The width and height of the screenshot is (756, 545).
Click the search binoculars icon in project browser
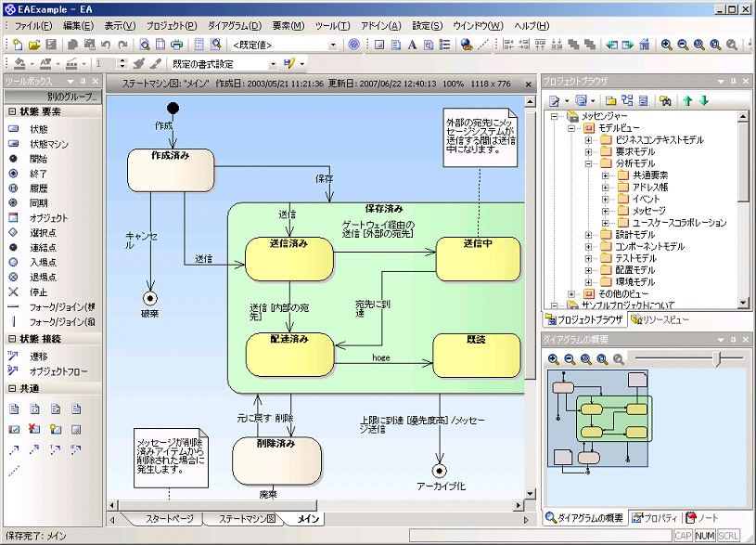tap(665, 100)
